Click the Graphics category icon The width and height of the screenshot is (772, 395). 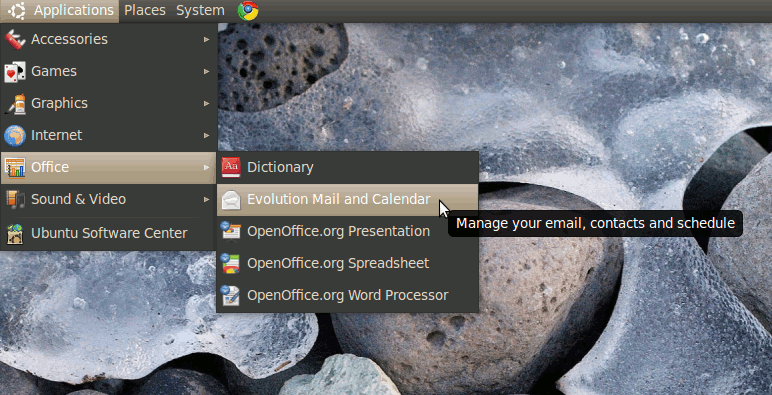(x=15, y=103)
